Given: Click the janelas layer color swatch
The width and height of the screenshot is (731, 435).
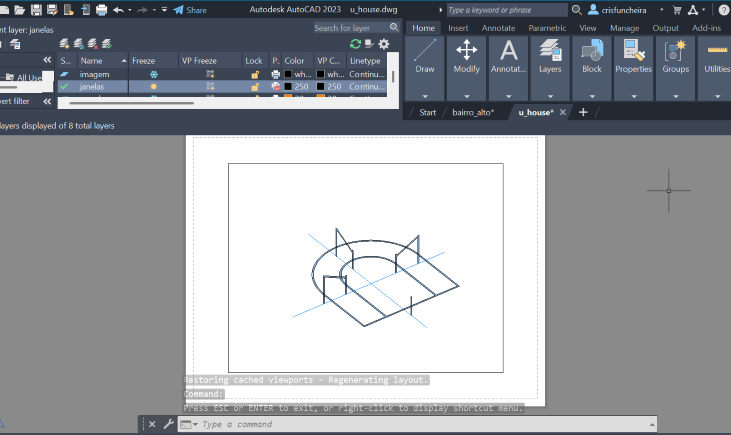Looking at the screenshot, I should (x=287, y=87).
